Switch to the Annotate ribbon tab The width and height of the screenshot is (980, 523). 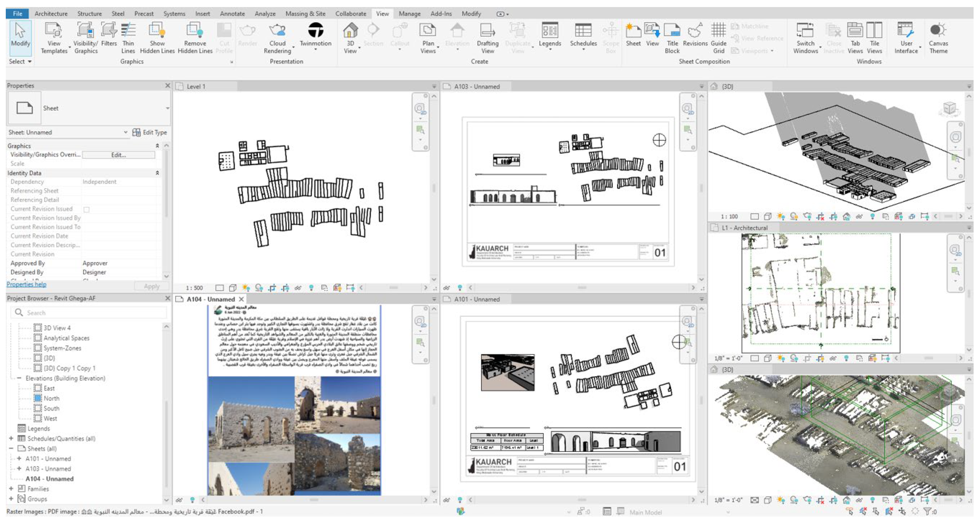click(x=232, y=14)
